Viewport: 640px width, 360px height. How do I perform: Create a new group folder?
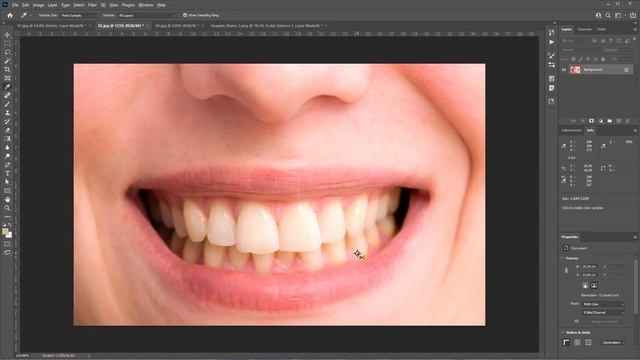coord(609,121)
